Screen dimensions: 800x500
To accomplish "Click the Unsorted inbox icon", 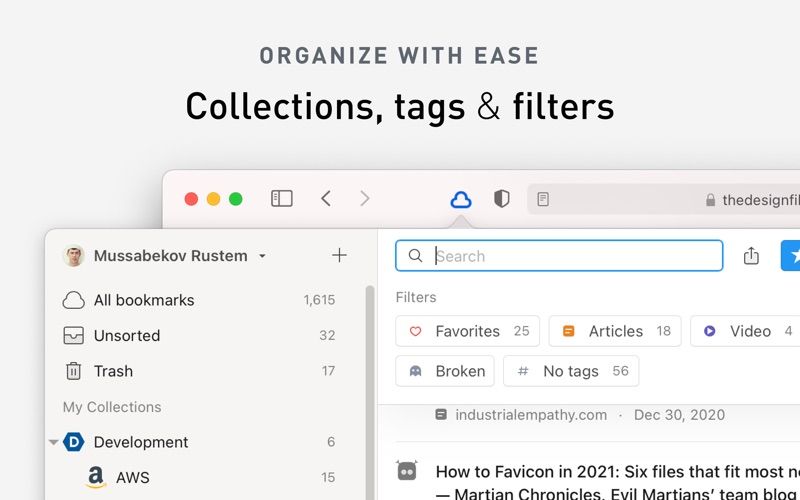I will (73, 336).
